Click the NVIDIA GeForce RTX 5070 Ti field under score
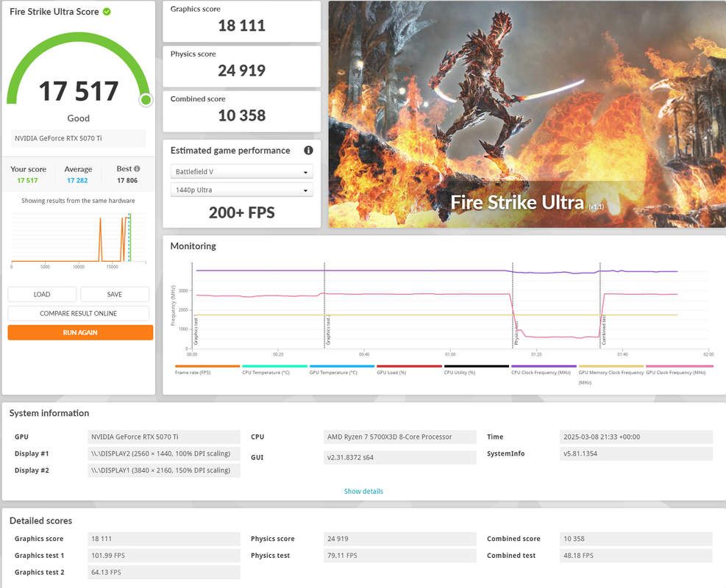 [78, 138]
